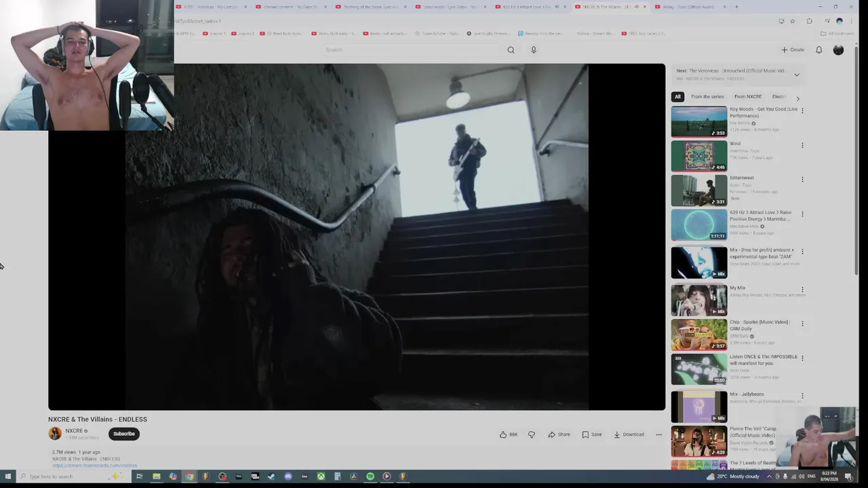
Task: Expand the Next up mix queue chevron
Action: [797, 75]
